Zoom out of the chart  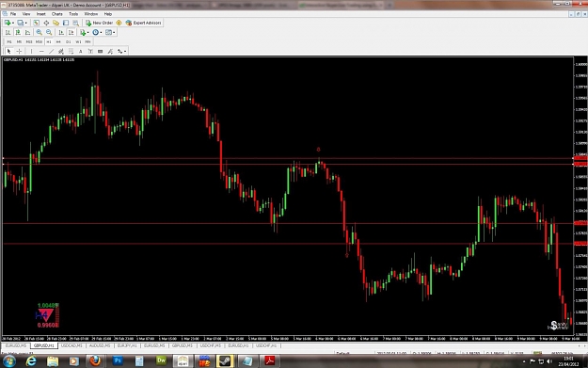(x=49, y=32)
